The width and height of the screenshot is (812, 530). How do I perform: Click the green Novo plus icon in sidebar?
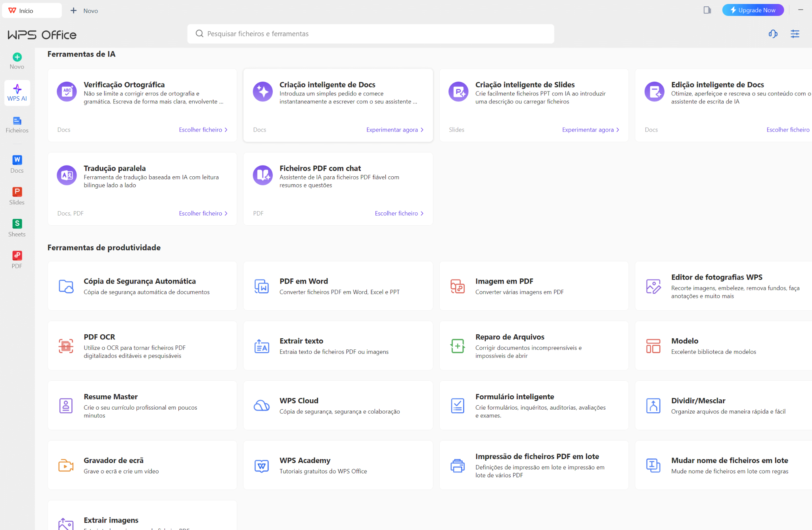tap(17, 57)
